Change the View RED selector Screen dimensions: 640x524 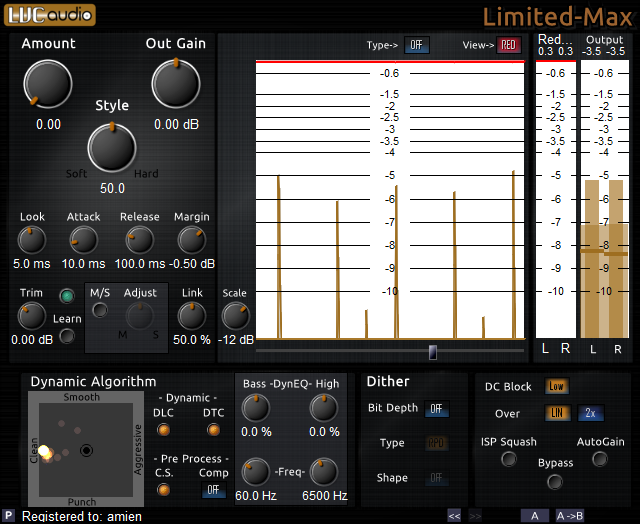[509, 45]
